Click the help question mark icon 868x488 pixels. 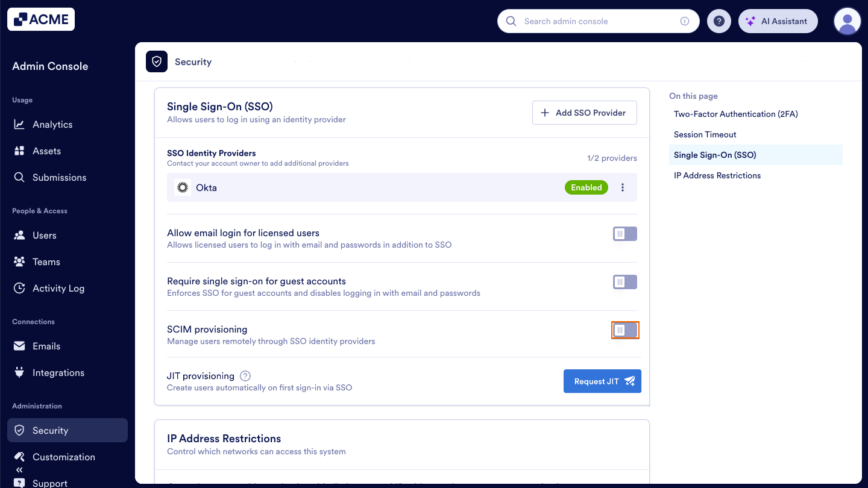tap(719, 20)
